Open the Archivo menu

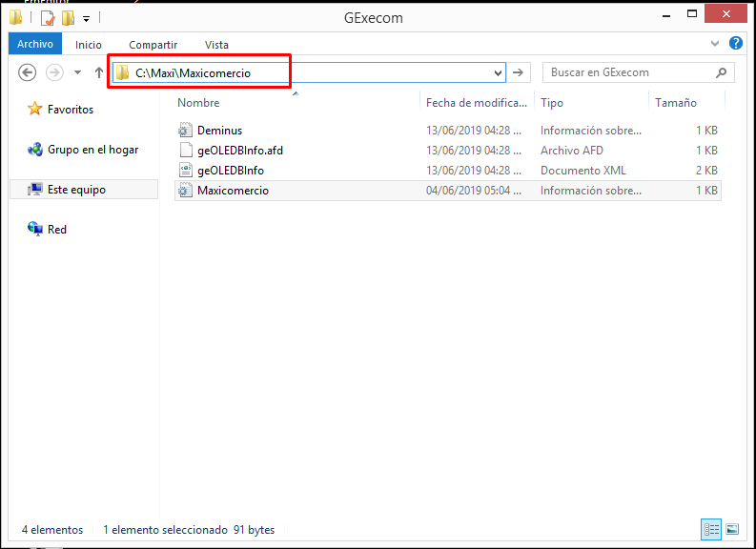tap(35, 44)
